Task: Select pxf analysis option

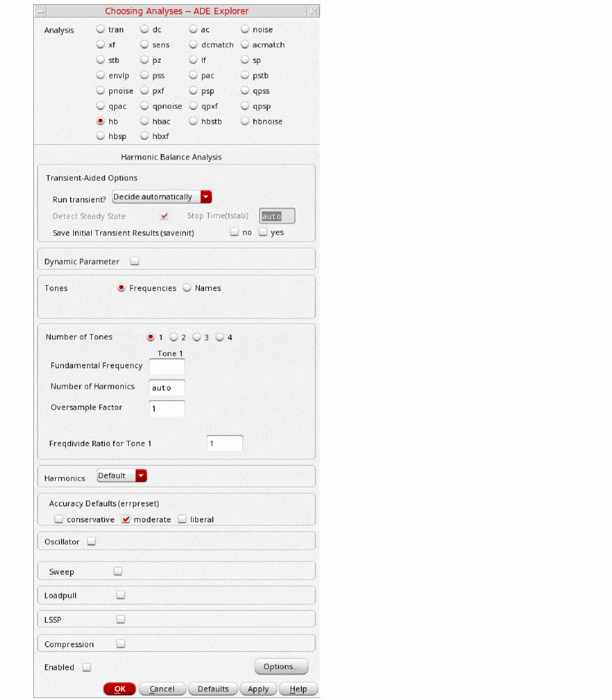Action: coord(144,91)
